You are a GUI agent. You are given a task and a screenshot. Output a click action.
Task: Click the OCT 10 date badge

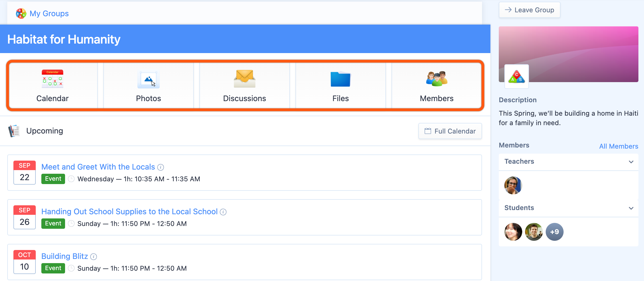(25, 262)
